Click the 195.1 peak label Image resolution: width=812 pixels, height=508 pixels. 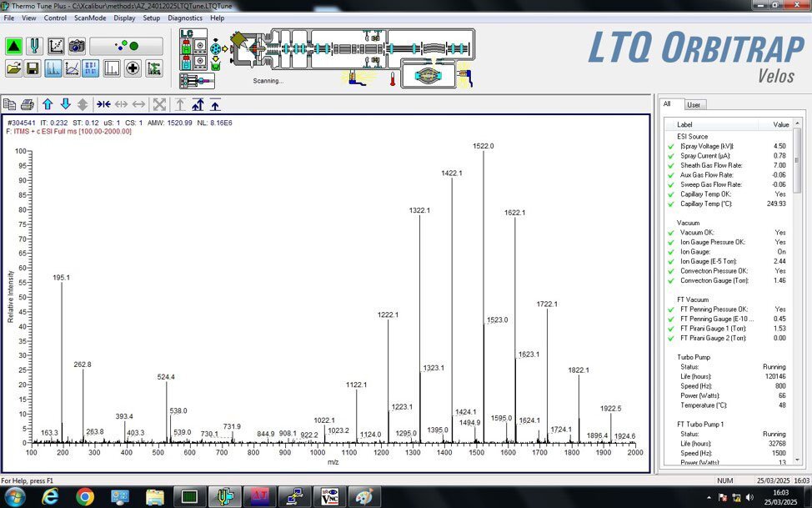pyautogui.click(x=61, y=278)
